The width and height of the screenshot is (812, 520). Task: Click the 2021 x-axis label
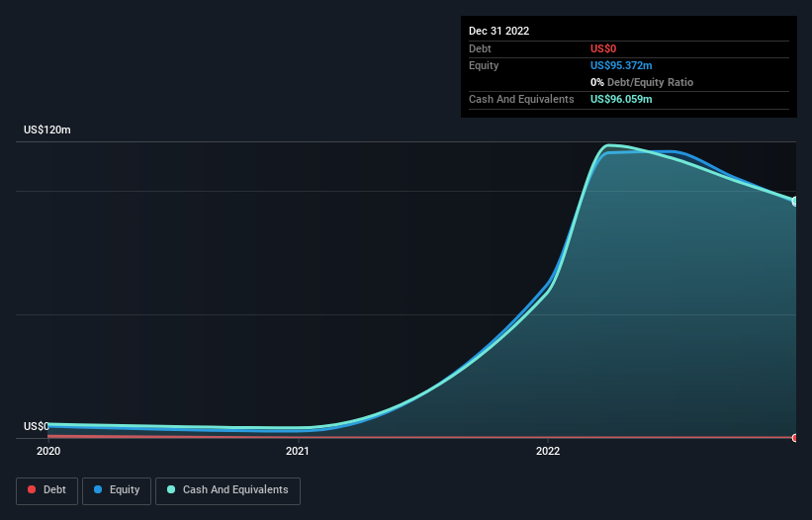click(298, 451)
